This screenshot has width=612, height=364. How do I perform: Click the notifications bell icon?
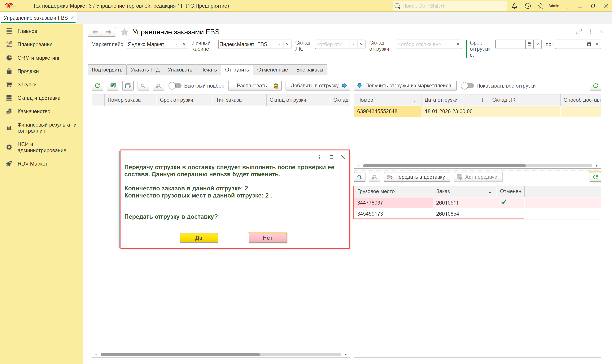514,6
